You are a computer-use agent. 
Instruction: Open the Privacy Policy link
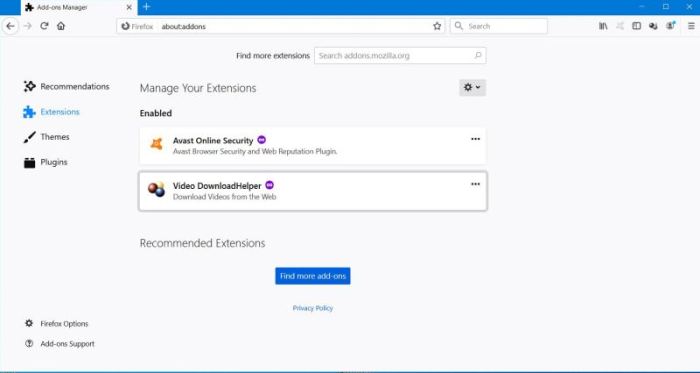[x=312, y=308]
